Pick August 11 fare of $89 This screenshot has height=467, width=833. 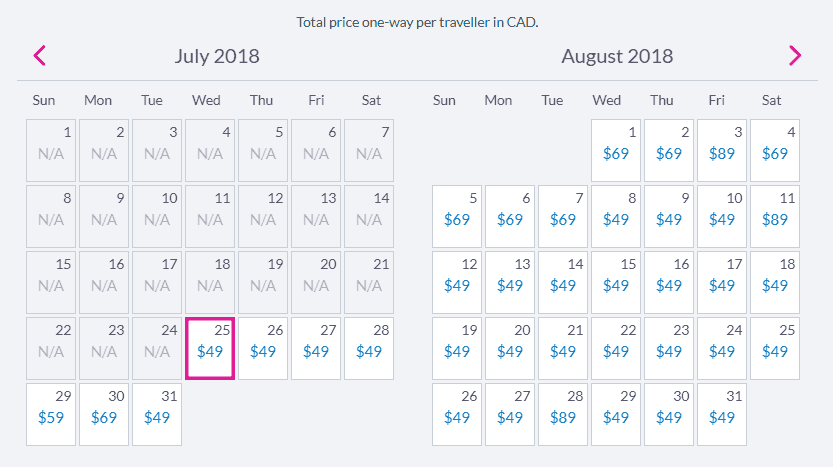(775, 216)
